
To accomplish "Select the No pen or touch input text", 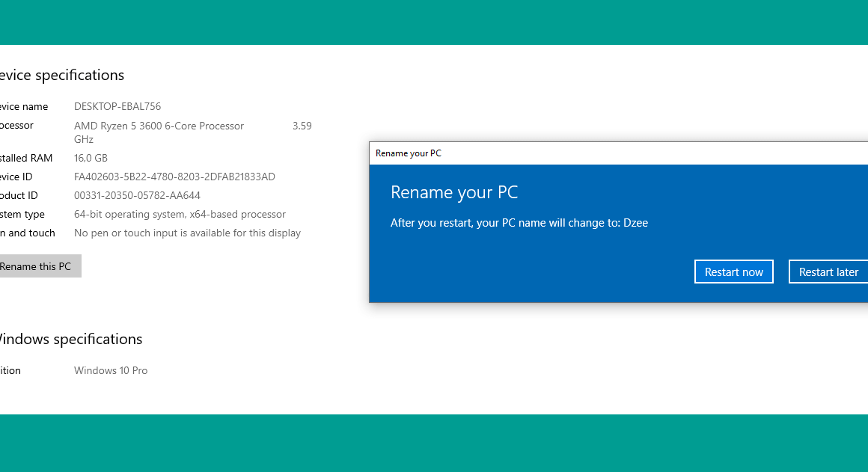I will pos(187,233).
